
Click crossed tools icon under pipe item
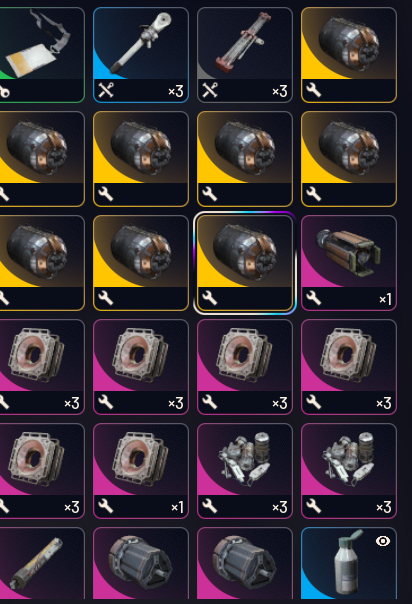coord(106,91)
